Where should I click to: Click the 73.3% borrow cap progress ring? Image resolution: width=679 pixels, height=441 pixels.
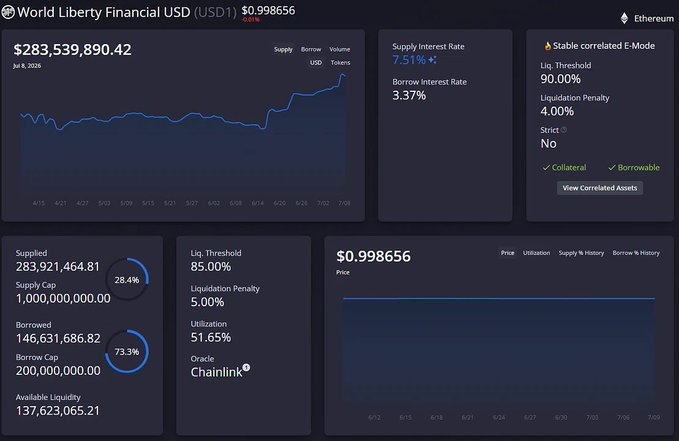tap(127, 351)
